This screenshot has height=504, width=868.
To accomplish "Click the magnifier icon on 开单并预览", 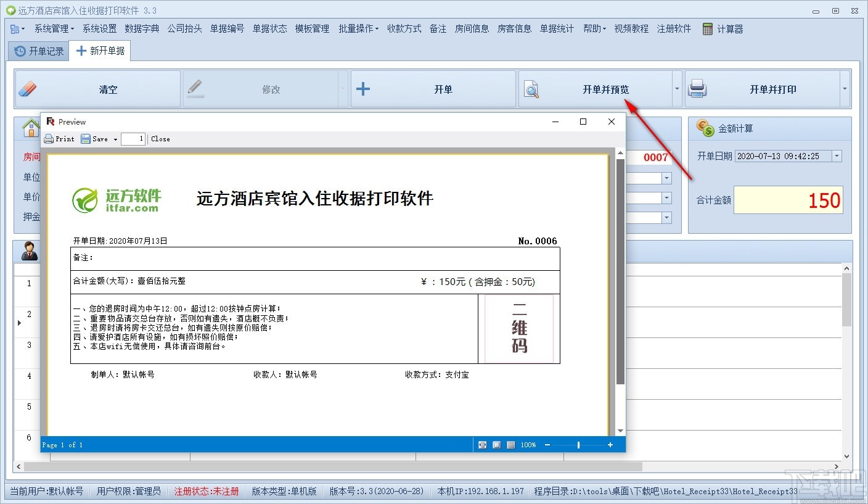I will click(531, 89).
